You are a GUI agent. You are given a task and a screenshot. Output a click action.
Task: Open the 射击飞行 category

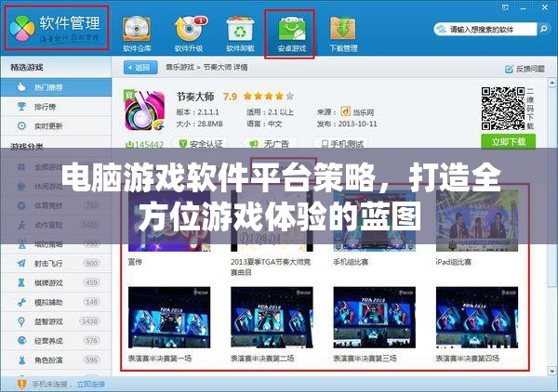56,264
